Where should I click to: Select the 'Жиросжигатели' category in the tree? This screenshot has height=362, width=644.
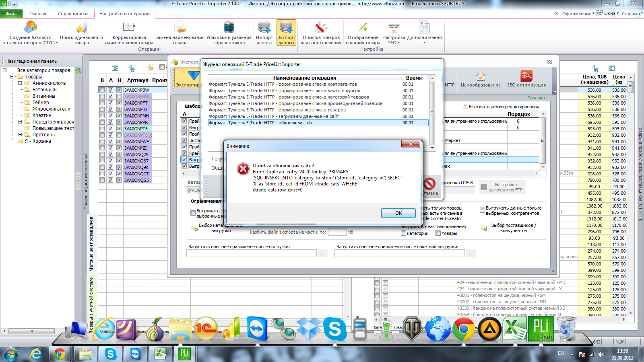point(52,109)
